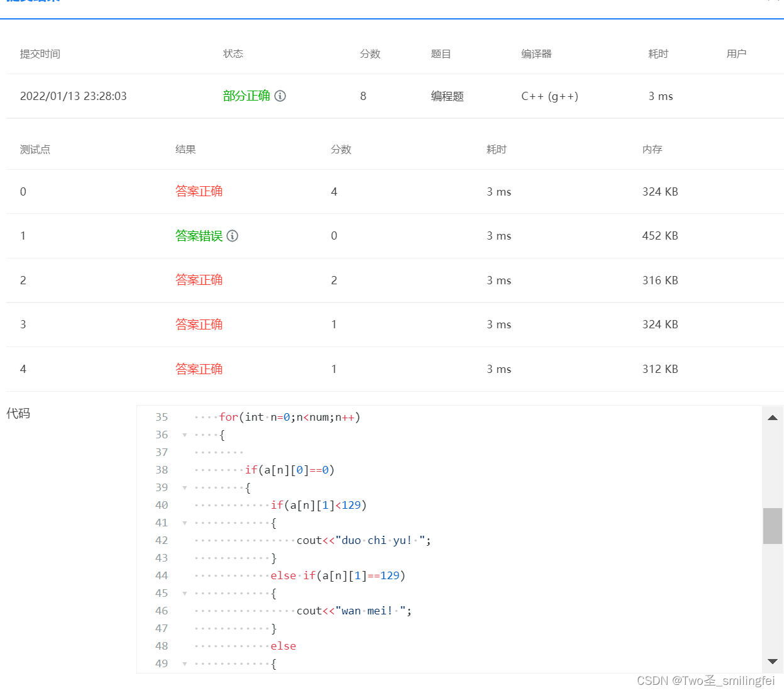
Task: Click the 编程题 problem type cell
Action: coord(447,96)
